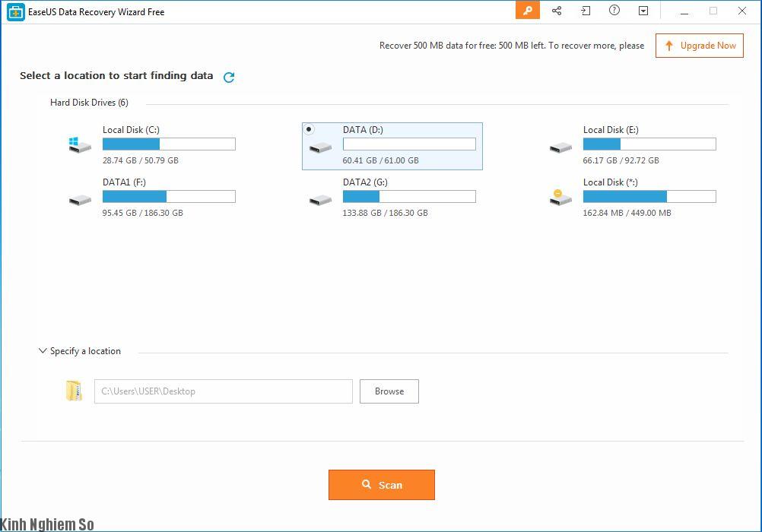The image size is (762, 532).
Task: Select the Local Disk (*:) drive icon
Action: point(560,198)
